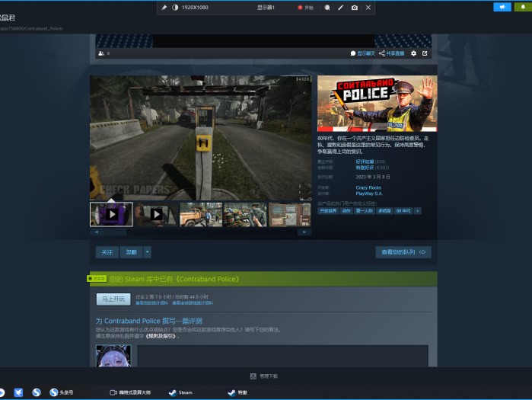Viewport: 532px width, 400px height.
Task: Click the round bubble icon in recorder toolbar
Action: tap(327, 8)
